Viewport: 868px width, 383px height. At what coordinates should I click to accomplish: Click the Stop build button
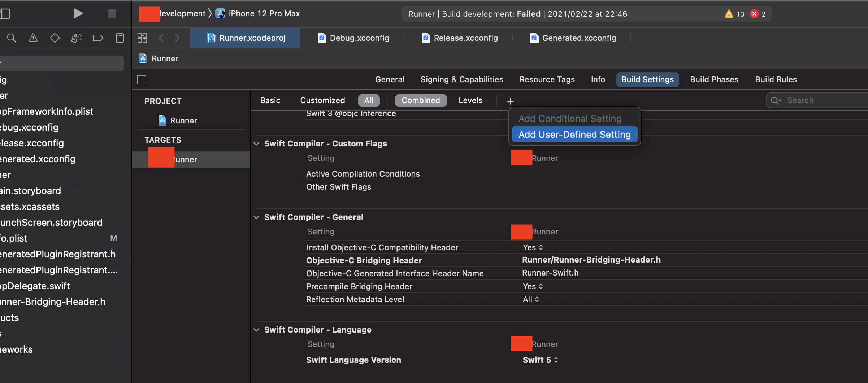coord(112,14)
